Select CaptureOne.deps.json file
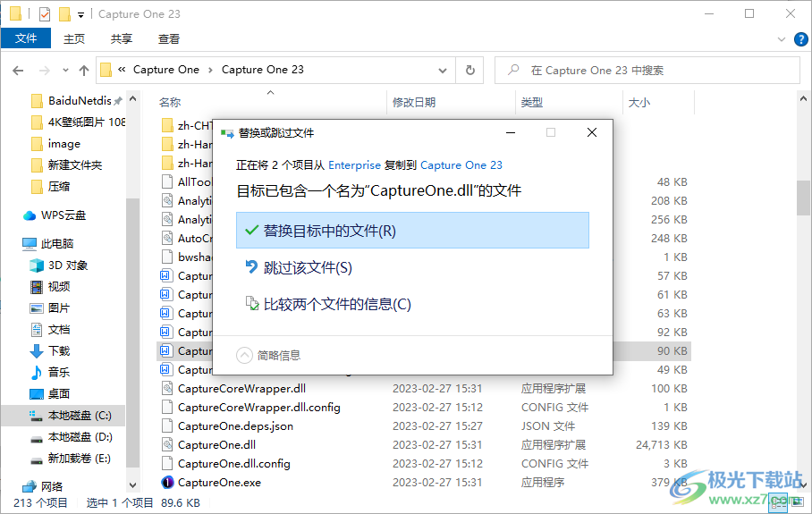 [235, 426]
